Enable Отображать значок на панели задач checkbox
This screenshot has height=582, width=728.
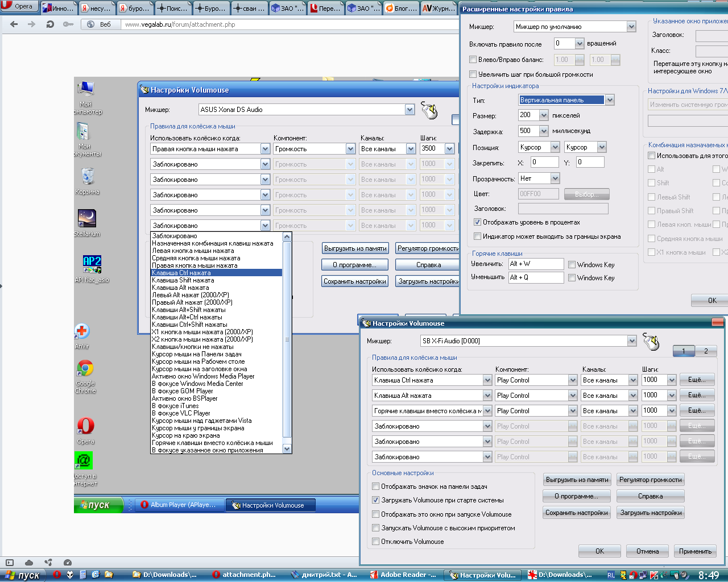[375, 487]
